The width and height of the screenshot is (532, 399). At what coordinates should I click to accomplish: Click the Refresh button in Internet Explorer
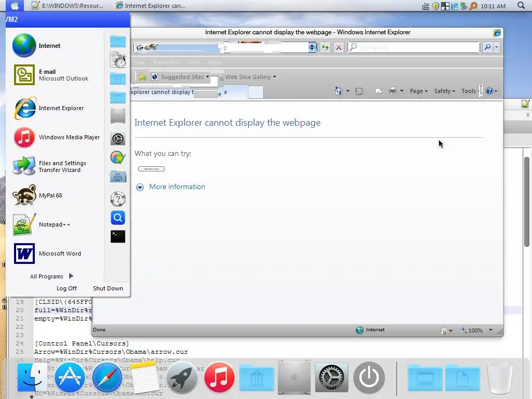(x=325, y=47)
